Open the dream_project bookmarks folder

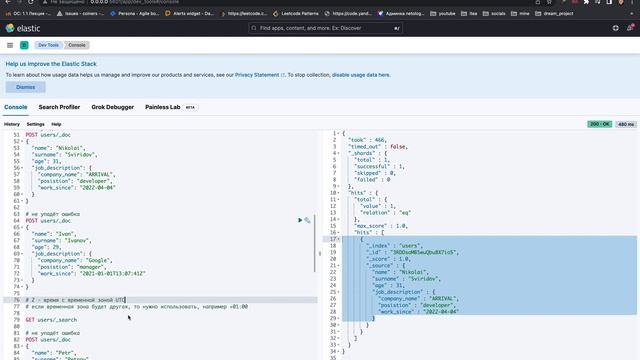click(x=554, y=13)
